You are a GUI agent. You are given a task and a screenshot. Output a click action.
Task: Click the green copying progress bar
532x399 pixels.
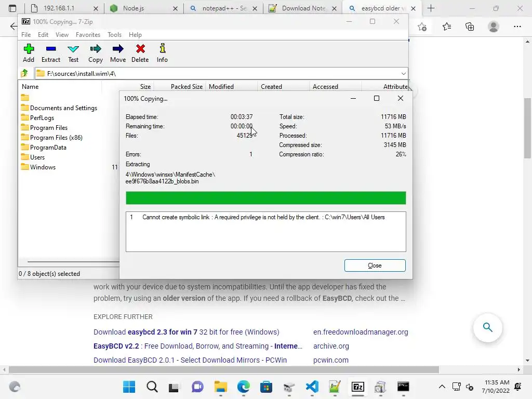265,198
